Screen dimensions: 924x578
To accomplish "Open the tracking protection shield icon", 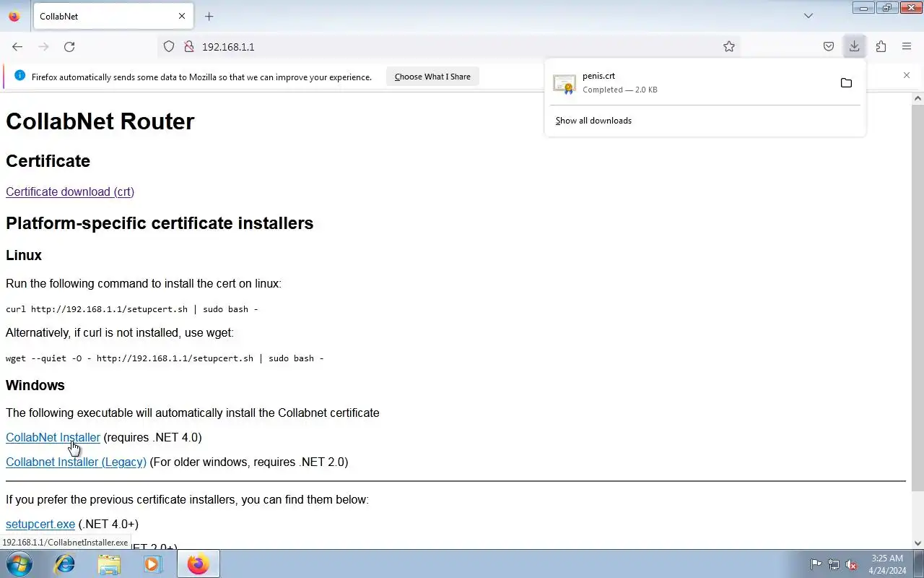I will pyautogui.click(x=169, y=46).
